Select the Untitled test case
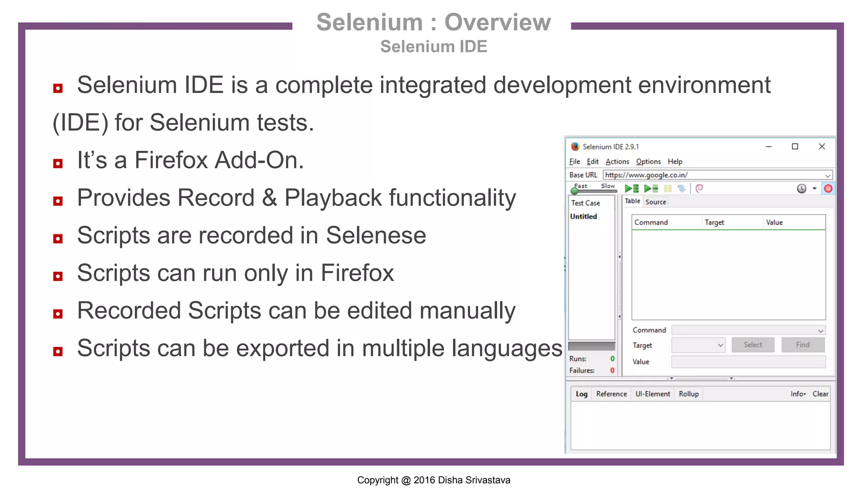Image resolution: width=868 pixels, height=488 pixels. 584,216
